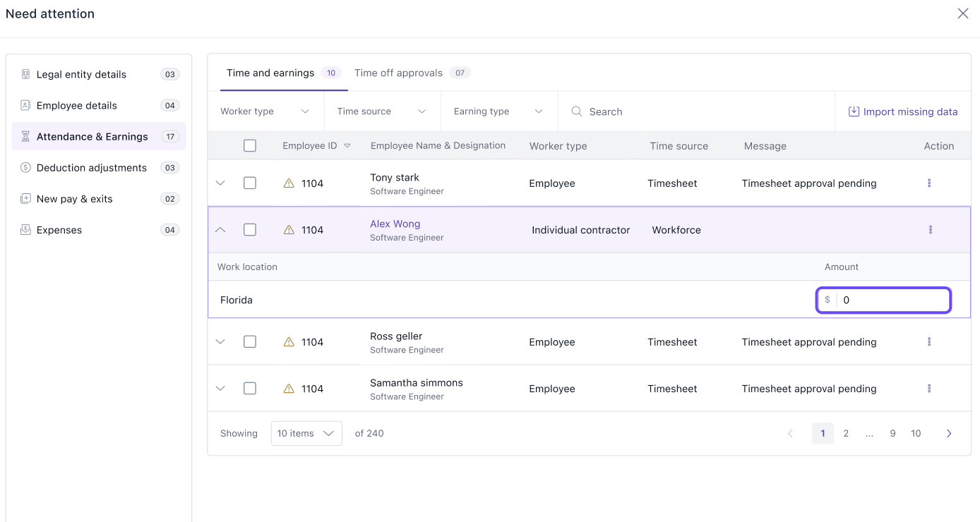The width and height of the screenshot is (980, 522).
Task: Open the 10 items page size dropdown
Action: (306, 434)
